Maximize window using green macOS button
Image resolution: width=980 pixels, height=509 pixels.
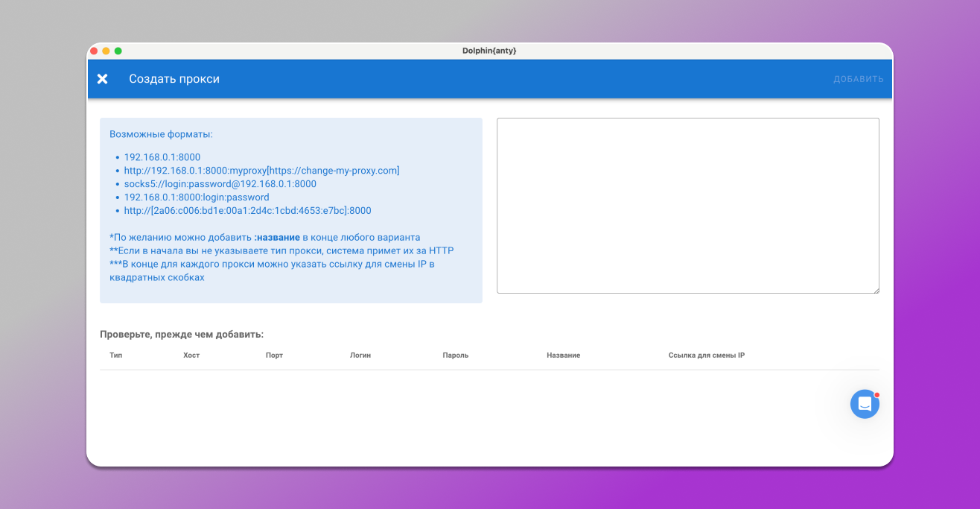click(118, 51)
